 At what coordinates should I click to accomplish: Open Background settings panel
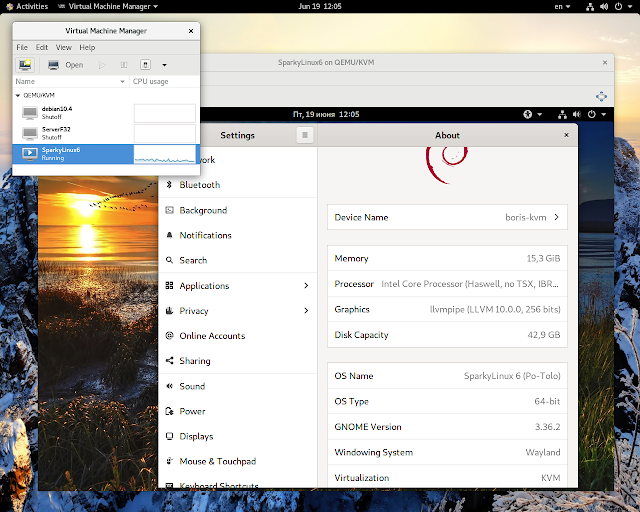click(x=238, y=210)
